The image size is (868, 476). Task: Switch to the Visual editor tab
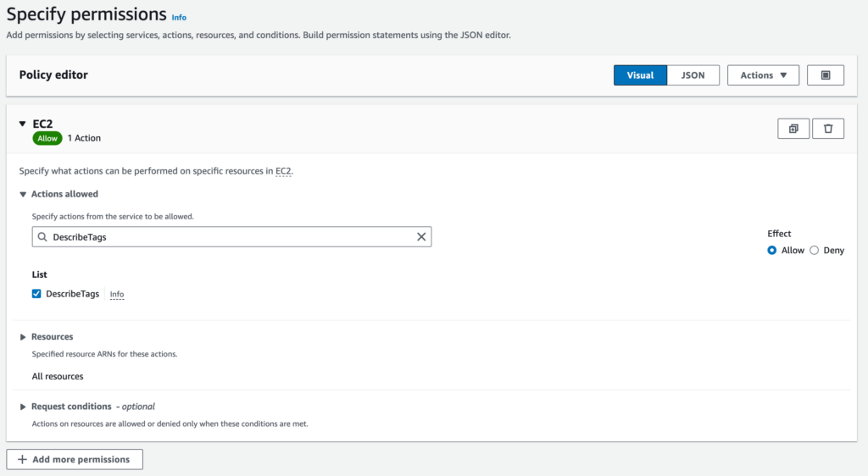641,75
